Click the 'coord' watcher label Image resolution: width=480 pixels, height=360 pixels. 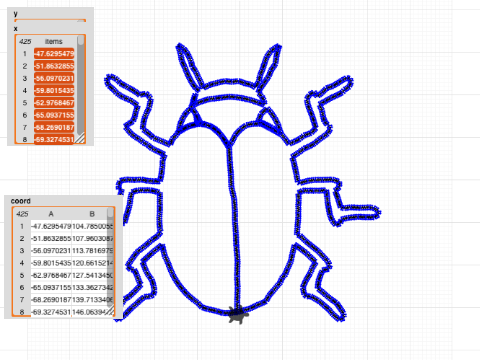coord(21,201)
